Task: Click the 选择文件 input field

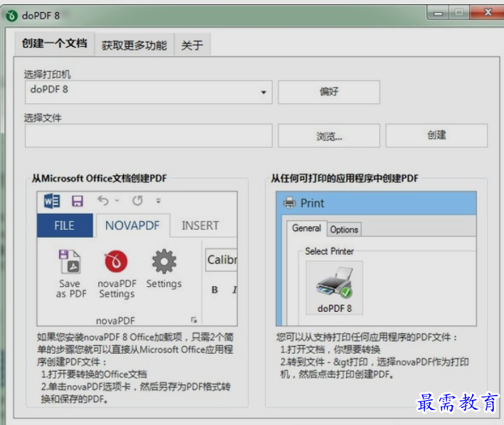Action: (149, 136)
